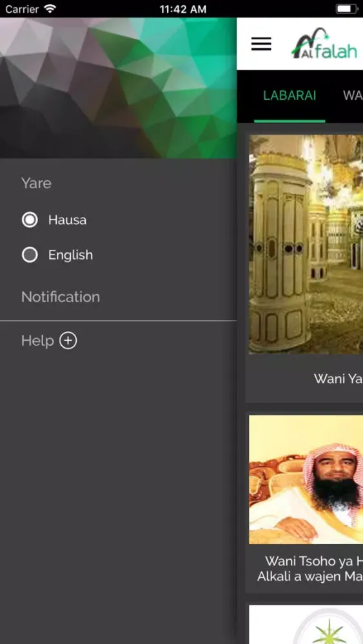The height and width of the screenshot is (644, 363).
Task: Tap the 11:42 AM clock
Action: pos(183,8)
